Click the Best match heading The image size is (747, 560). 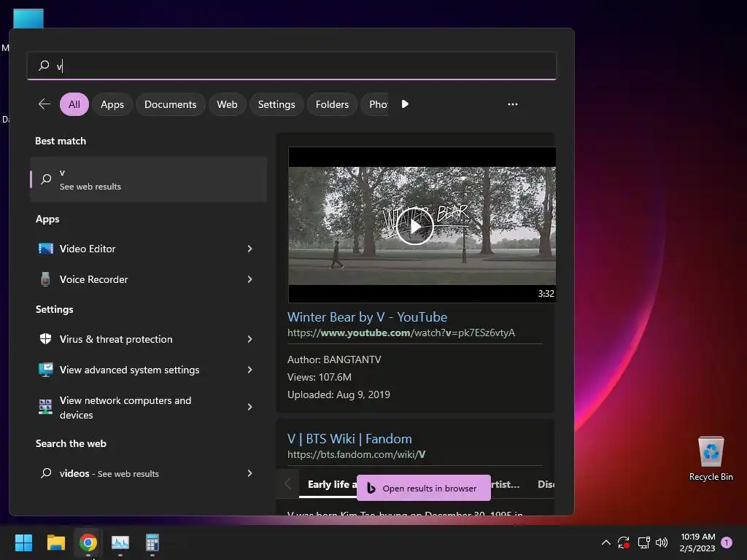[x=61, y=141]
